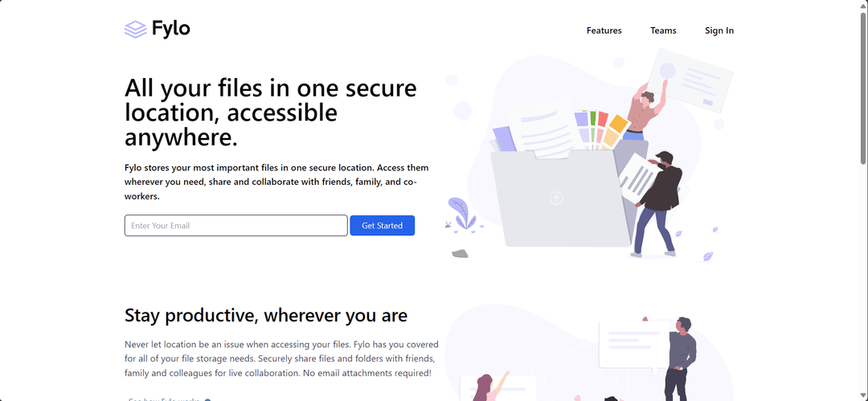Image resolution: width=868 pixels, height=401 pixels.
Task: Click the Fylo stacked-layers logo icon
Action: [x=136, y=30]
